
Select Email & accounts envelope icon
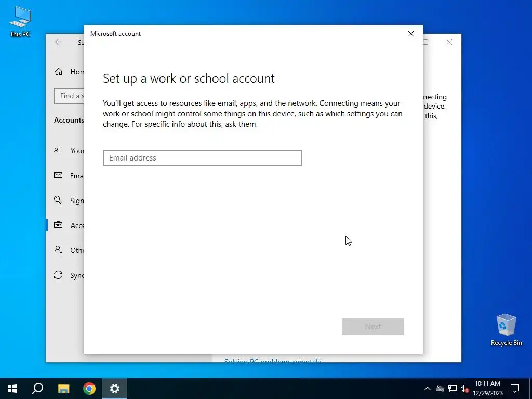tap(58, 175)
